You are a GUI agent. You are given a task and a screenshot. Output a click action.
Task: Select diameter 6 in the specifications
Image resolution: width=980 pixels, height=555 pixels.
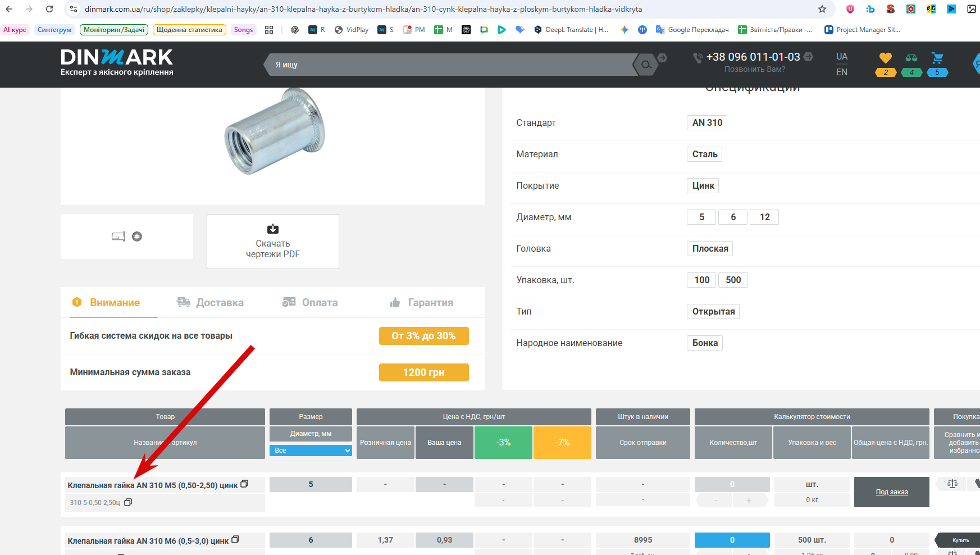pos(733,217)
